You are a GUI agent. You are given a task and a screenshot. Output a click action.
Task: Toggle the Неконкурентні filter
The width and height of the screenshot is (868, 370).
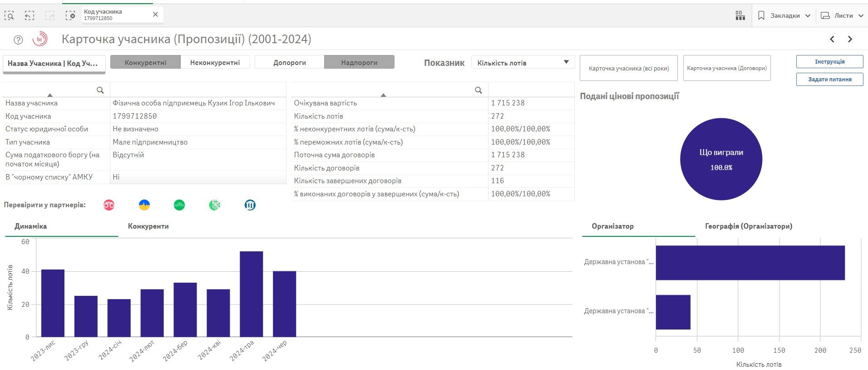coord(215,62)
